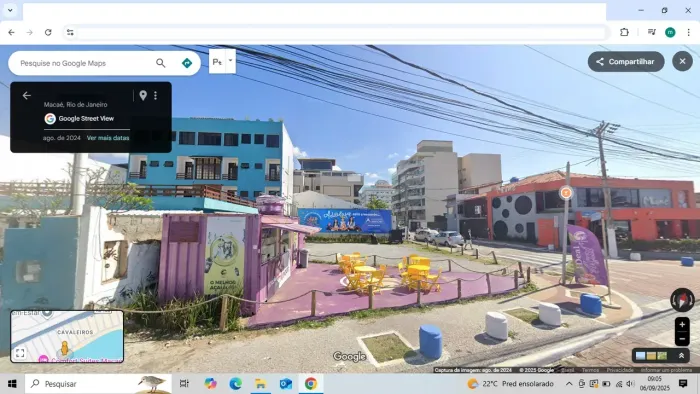The height and width of the screenshot is (394, 700).
Task: Open Outlook from the taskbar
Action: 286,384
